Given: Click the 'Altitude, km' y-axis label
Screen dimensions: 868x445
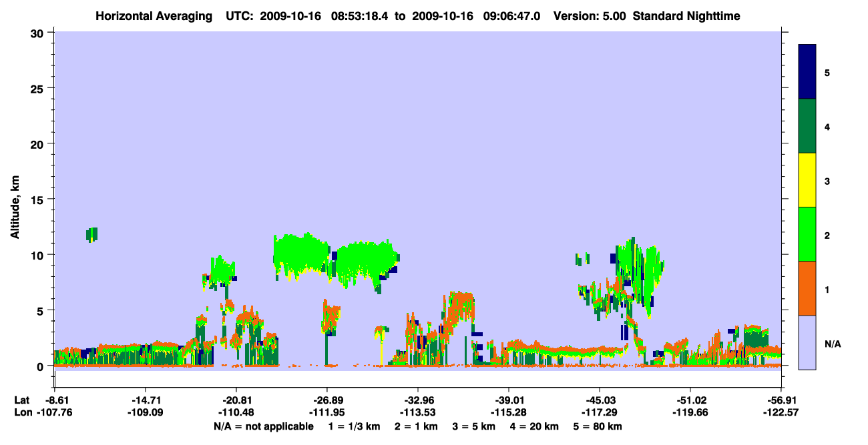Looking at the screenshot, I should point(14,207).
